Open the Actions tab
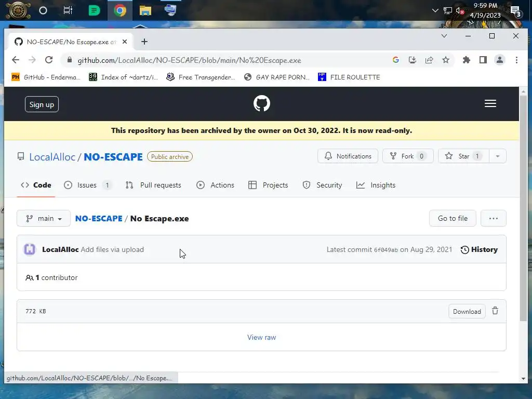Screen dimensions: 532x399 (216, 185)
